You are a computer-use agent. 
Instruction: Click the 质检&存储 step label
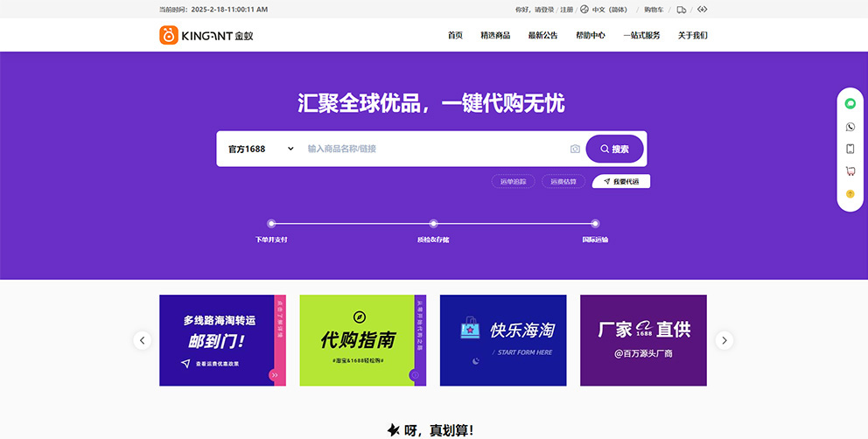(433, 240)
